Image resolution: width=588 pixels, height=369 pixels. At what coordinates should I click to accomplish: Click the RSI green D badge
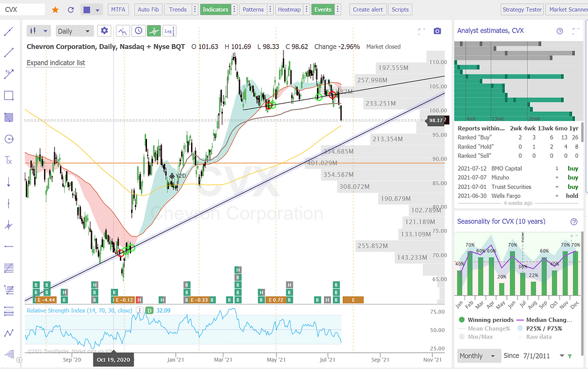pos(149,310)
